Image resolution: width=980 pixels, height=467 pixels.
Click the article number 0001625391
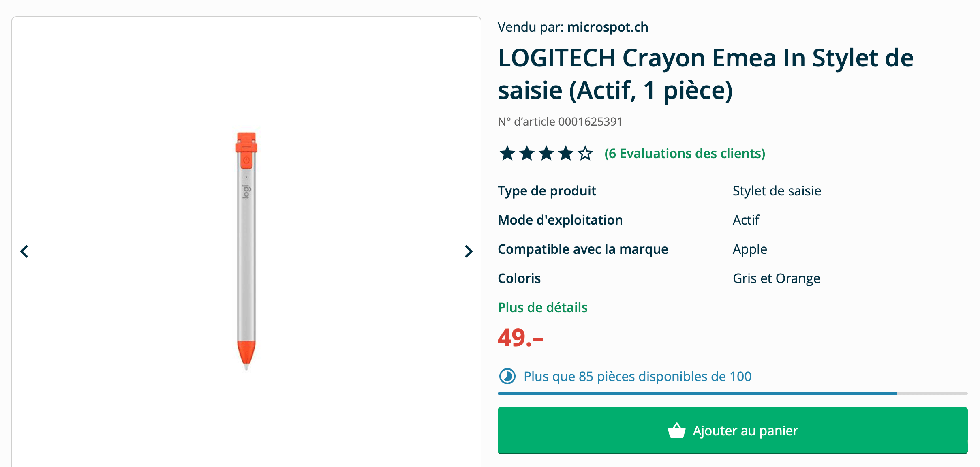[x=590, y=121]
